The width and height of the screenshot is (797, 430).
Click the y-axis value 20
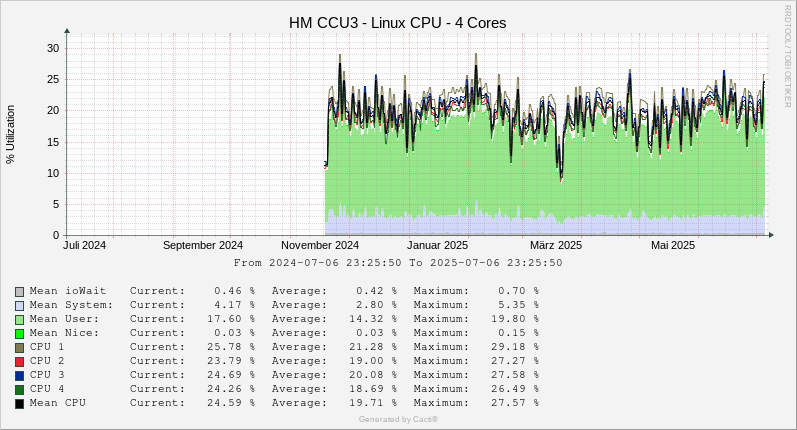53,110
